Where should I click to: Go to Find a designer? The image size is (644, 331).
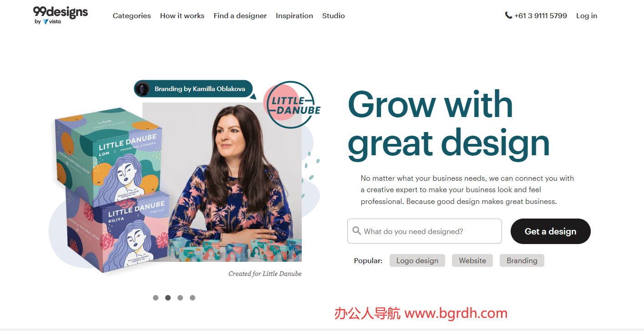(x=240, y=15)
